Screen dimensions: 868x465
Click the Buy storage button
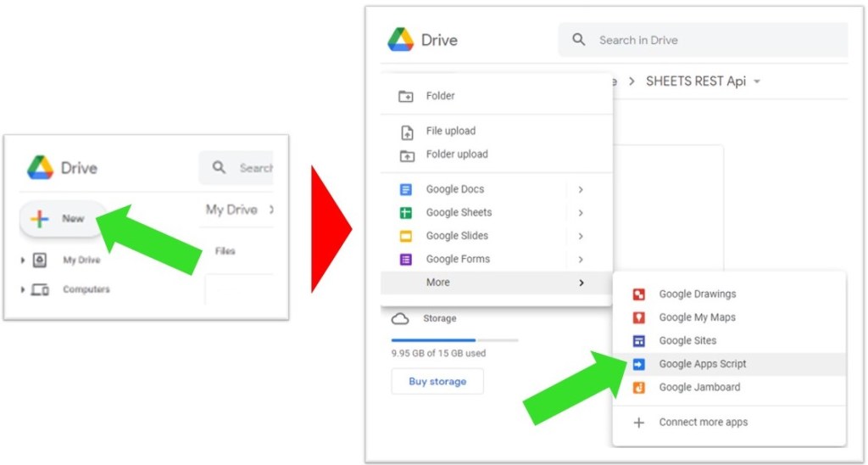tap(437, 382)
